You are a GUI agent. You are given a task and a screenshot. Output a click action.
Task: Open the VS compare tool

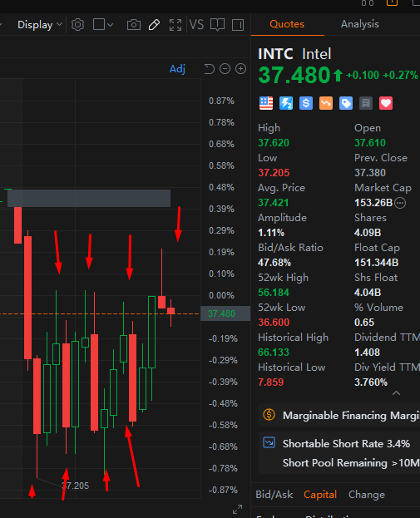[x=196, y=25]
